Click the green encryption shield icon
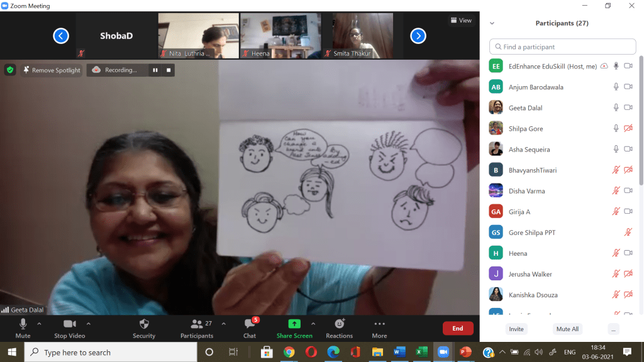The height and width of the screenshot is (362, 644). pyautogui.click(x=10, y=70)
